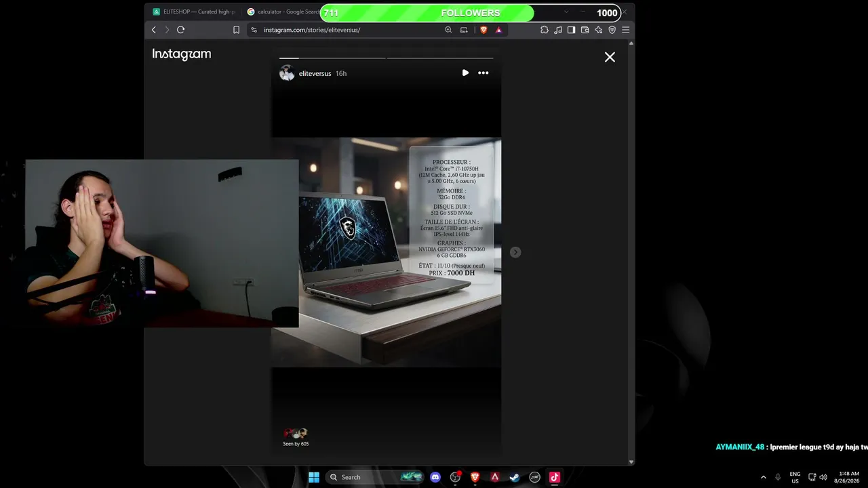Viewport: 868px width, 488px height.
Task: Toggle the browser sidebar panel
Action: pos(572,30)
